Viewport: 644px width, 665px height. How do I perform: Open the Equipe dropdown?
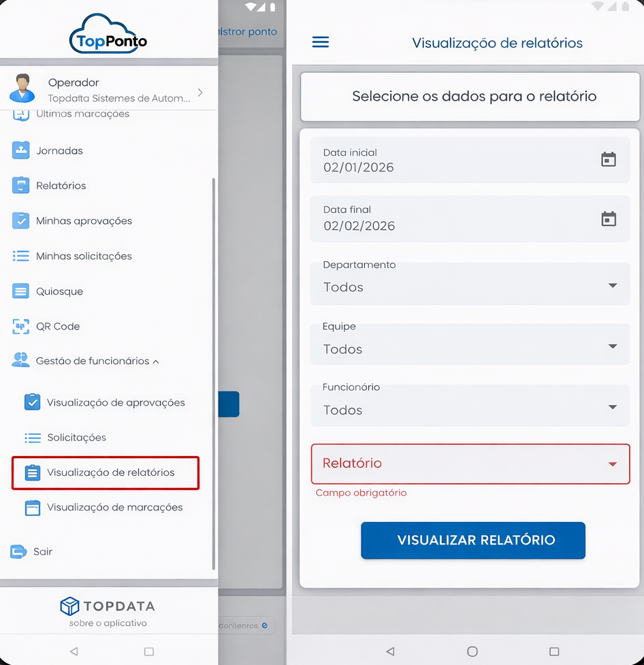coord(470,348)
